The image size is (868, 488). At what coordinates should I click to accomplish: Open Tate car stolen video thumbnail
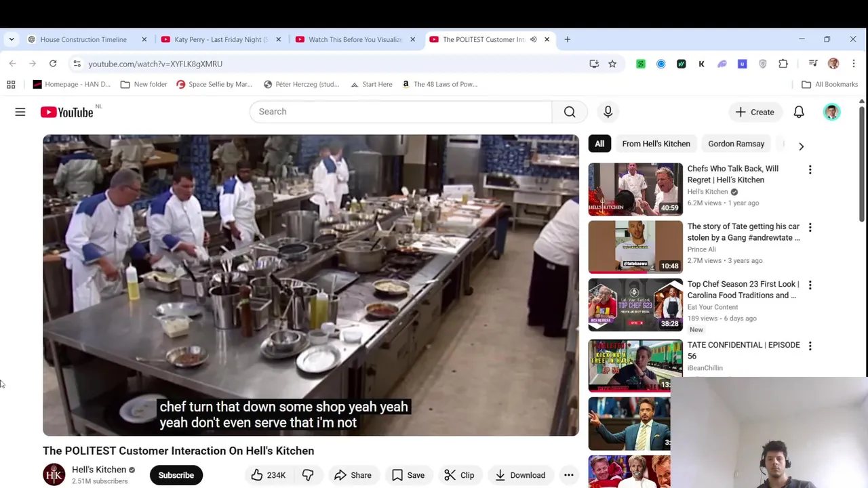pyautogui.click(x=635, y=247)
